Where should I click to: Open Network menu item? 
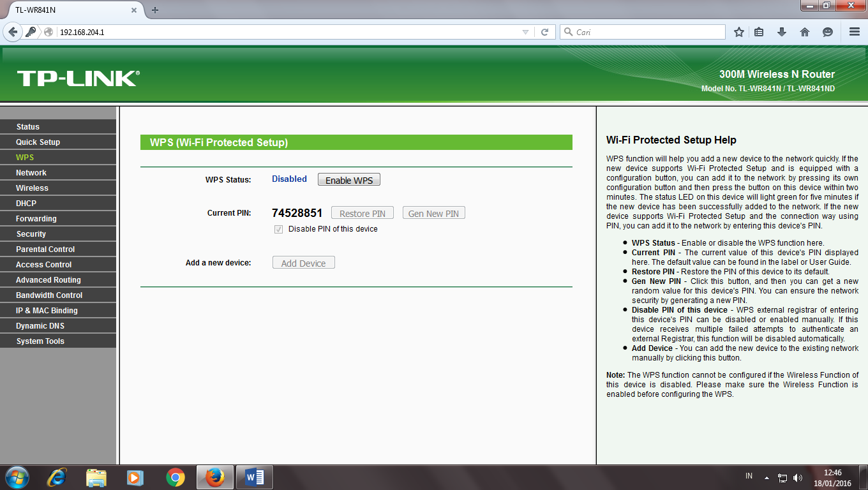coord(58,173)
